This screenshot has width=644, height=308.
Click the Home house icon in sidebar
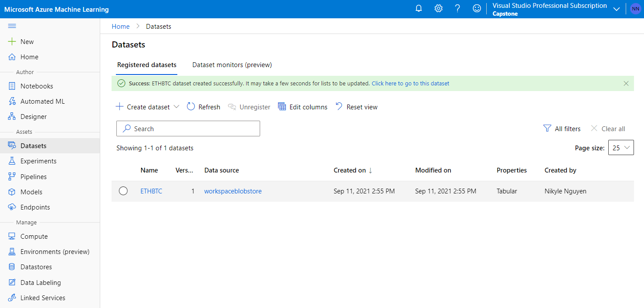point(12,57)
